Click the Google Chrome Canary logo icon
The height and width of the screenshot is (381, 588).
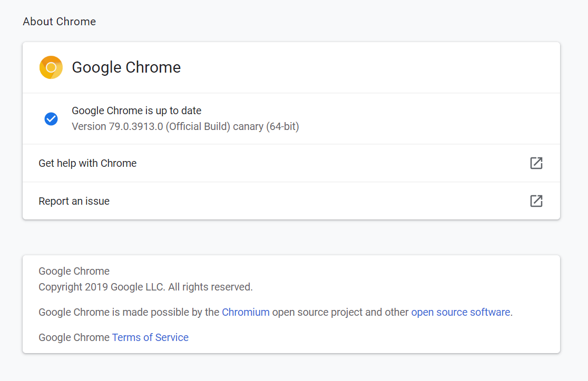point(51,67)
